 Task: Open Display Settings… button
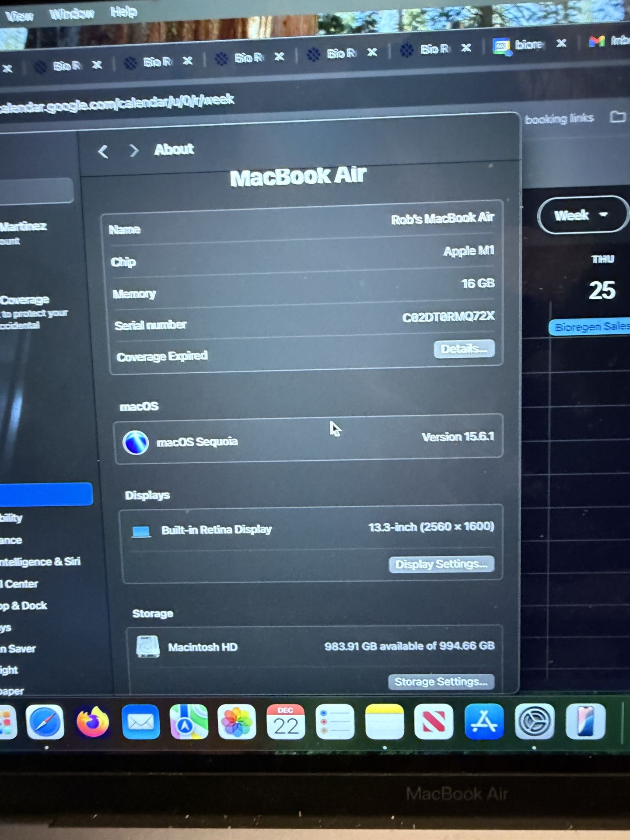click(x=441, y=564)
